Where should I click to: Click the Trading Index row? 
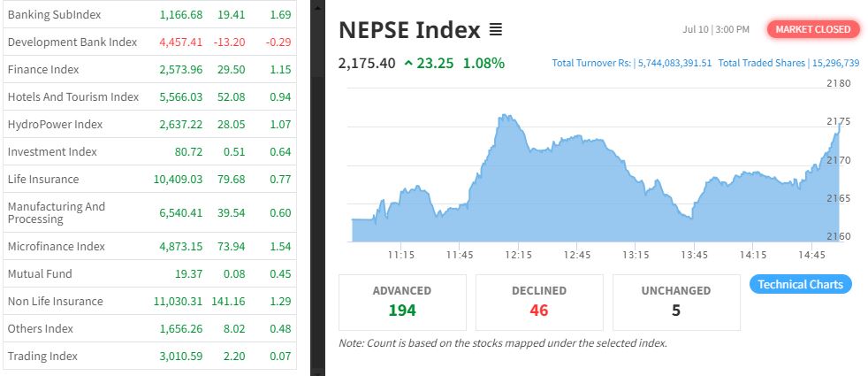click(x=42, y=356)
